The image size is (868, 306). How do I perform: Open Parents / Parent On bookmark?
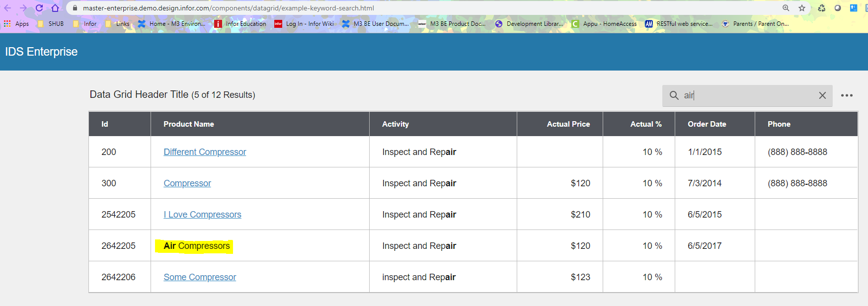pyautogui.click(x=755, y=24)
